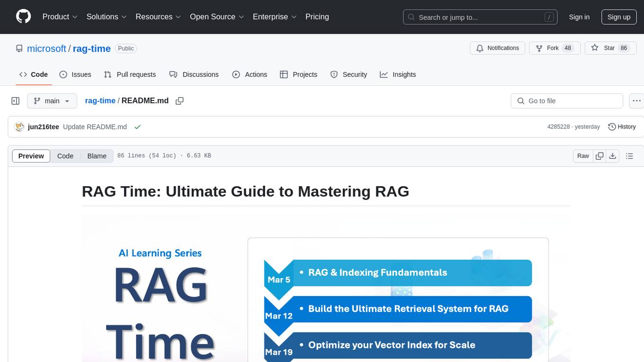Switch to the Actions tab
Screen dimensions: 644x362
click(250, 74)
